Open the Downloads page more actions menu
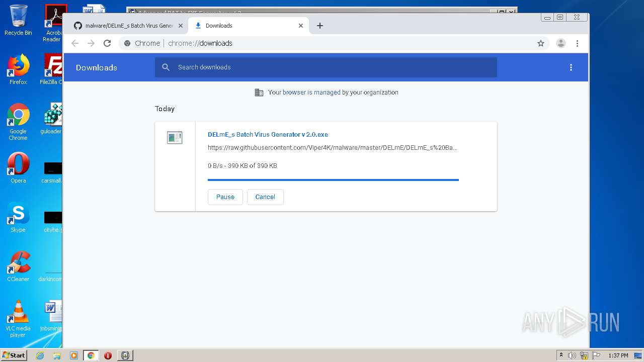The image size is (644, 362). coord(571,67)
